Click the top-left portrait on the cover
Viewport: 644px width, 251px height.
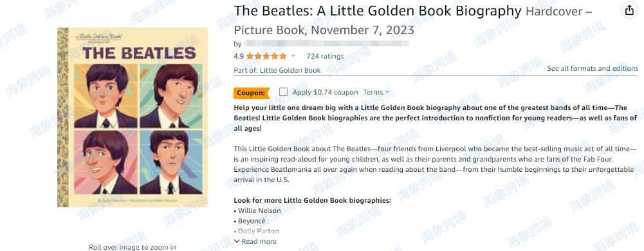[106, 96]
